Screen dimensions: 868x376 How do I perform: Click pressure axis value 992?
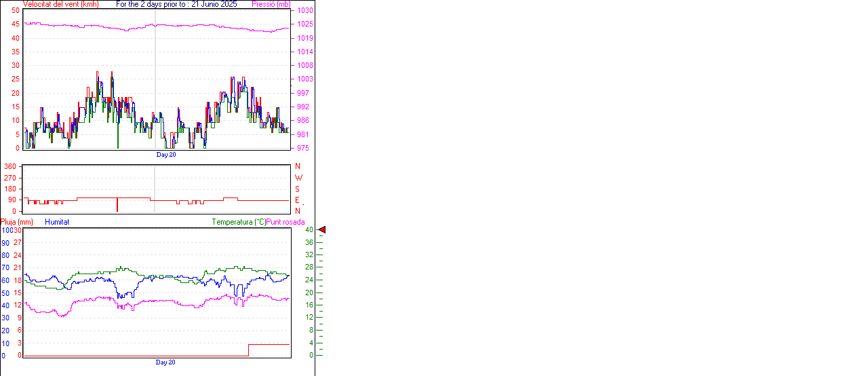[x=303, y=107]
